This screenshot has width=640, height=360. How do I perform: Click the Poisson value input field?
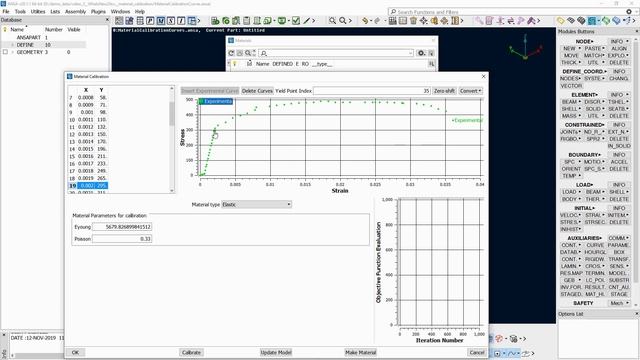click(x=122, y=239)
